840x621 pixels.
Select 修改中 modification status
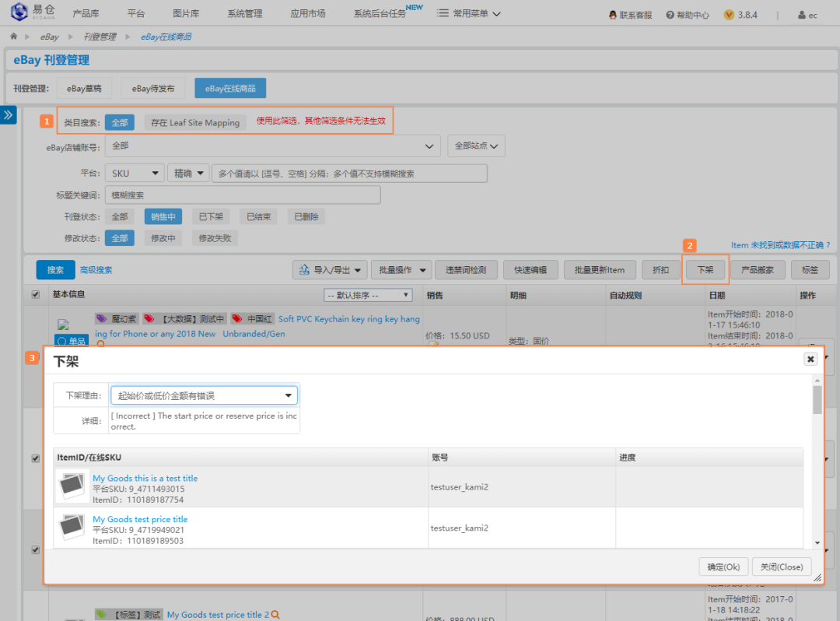tap(163, 238)
